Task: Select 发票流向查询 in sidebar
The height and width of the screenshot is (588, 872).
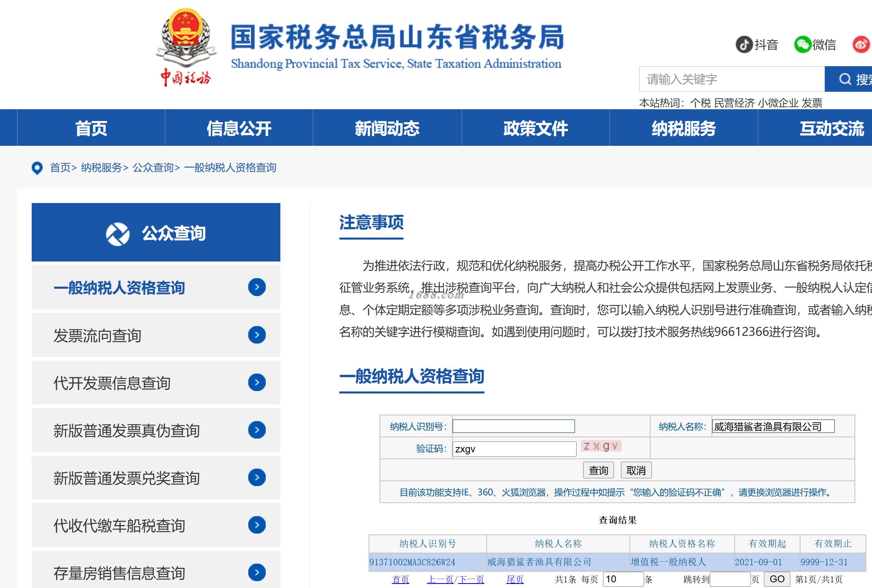Action: pyautogui.click(x=156, y=335)
